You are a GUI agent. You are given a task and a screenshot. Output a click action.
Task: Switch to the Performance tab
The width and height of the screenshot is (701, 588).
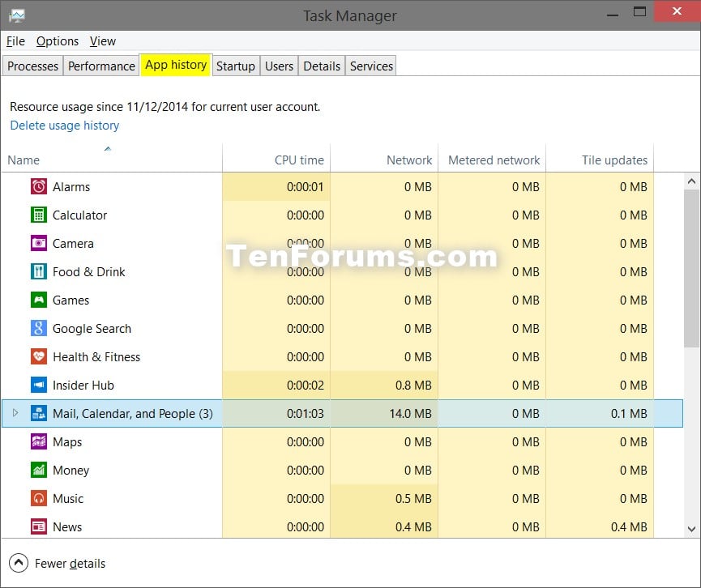click(x=101, y=66)
